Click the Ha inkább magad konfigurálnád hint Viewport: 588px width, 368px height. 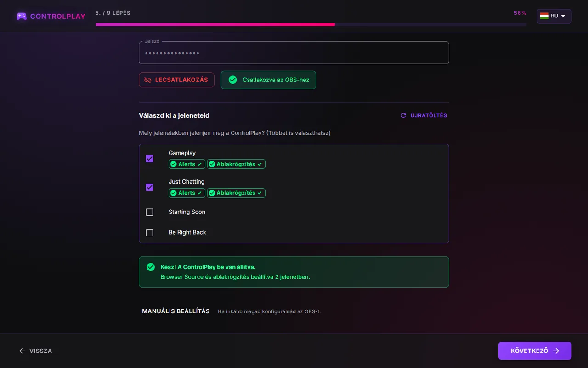pyautogui.click(x=269, y=311)
